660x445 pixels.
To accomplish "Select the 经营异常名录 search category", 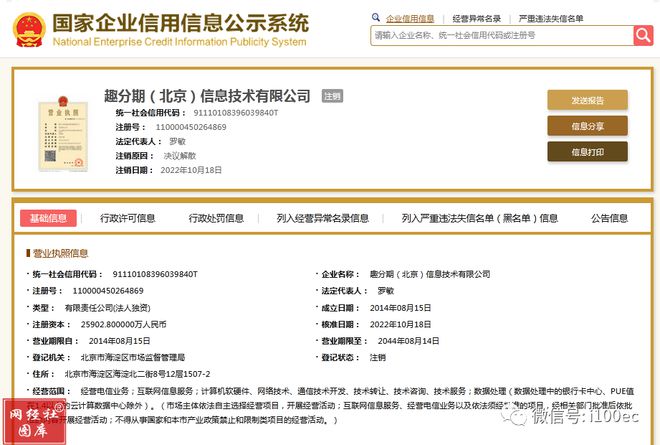I will pyautogui.click(x=476, y=19).
